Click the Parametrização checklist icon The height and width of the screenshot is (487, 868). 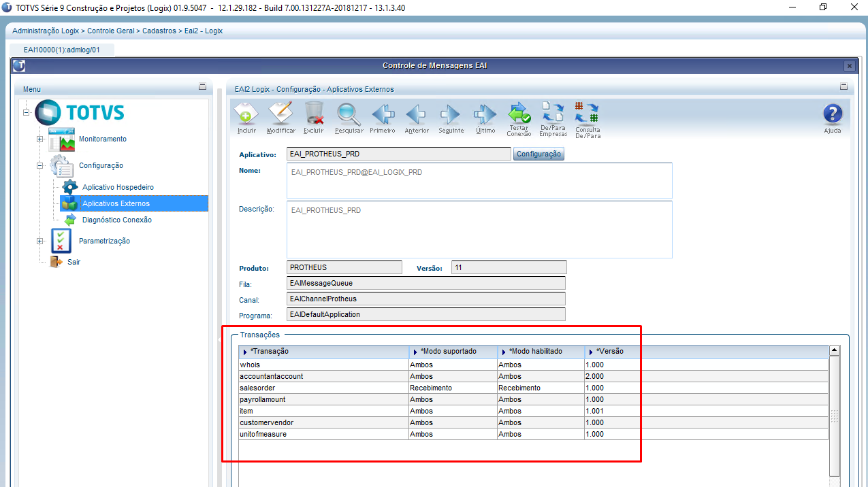click(x=61, y=241)
